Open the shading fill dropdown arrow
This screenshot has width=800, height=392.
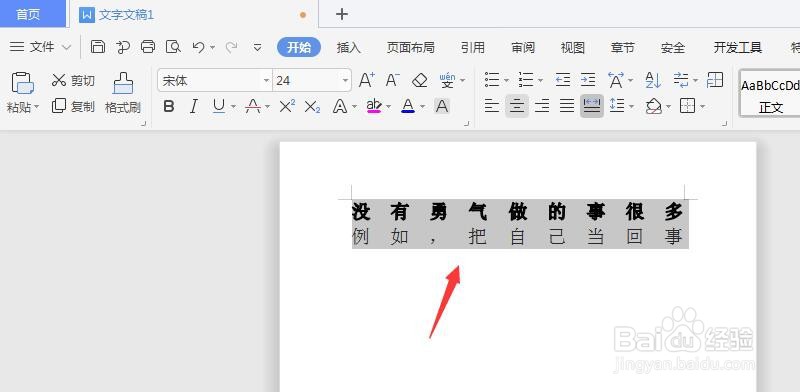[668, 107]
